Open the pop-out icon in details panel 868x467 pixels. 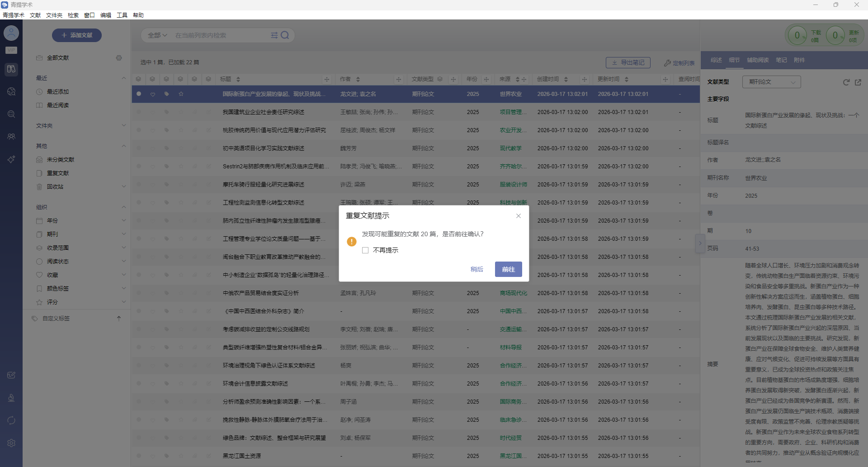[858, 82]
